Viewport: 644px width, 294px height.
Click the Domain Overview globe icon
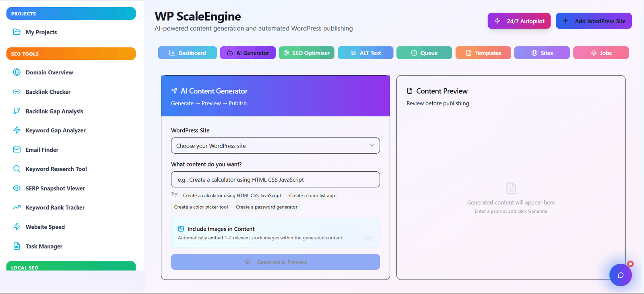click(x=17, y=72)
